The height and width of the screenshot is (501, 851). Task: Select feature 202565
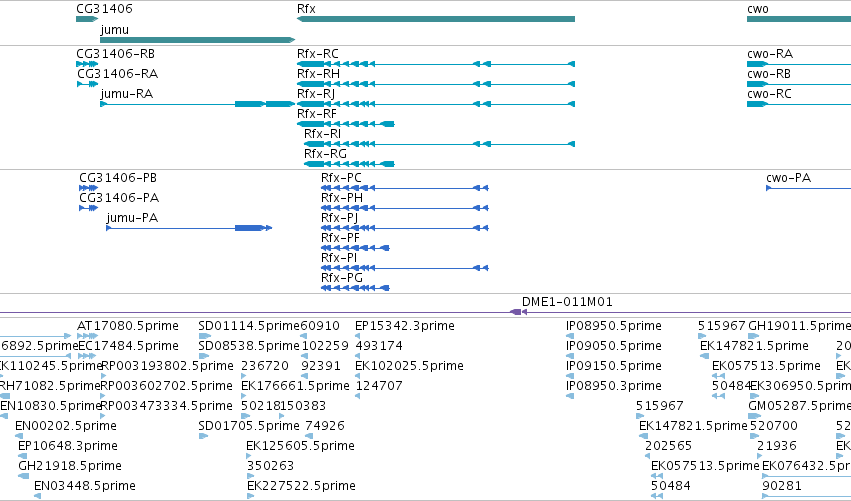pos(669,446)
